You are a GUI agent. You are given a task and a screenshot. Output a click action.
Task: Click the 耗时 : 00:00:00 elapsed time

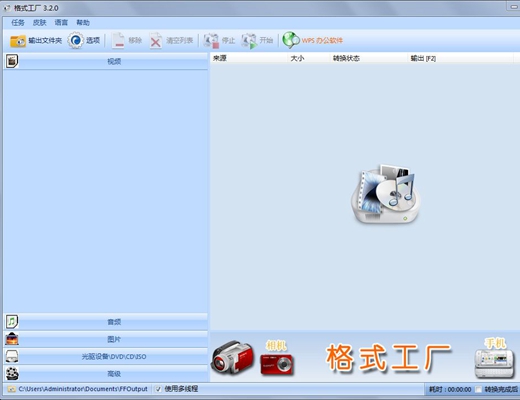coord(450,389)
